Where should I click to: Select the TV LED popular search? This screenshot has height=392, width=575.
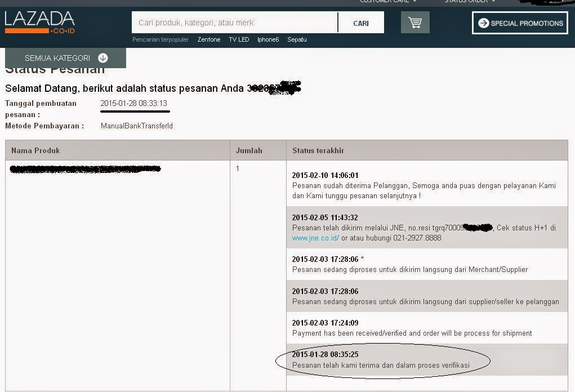pyautogui.click(x=239, y=39)
